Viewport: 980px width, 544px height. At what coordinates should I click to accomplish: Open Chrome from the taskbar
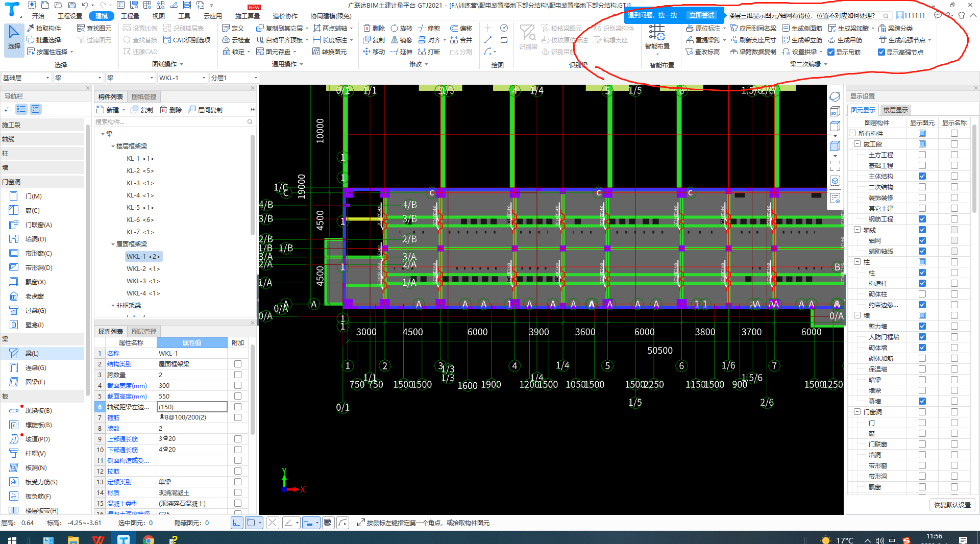pyautogui.click(x=149, y=539)
